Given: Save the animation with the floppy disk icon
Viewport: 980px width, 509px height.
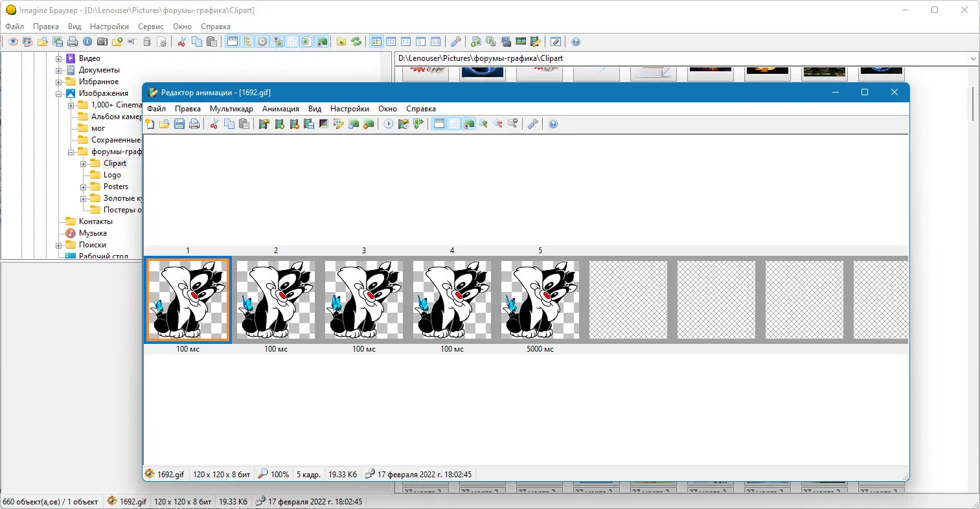Looking at the screenshot, I should tap(179, 124).
